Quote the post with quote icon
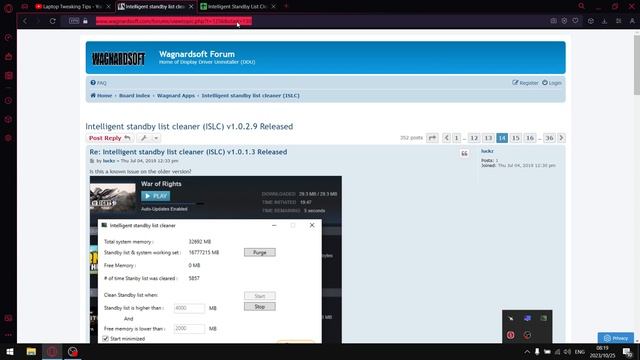Image resolution: width=640 pixels, height=360 pixels. (x=464, y=153)
